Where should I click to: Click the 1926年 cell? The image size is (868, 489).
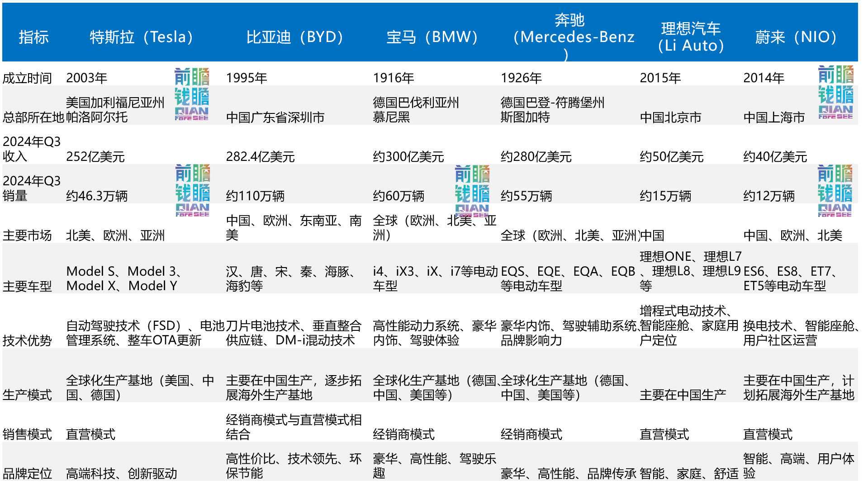(521, 78)
